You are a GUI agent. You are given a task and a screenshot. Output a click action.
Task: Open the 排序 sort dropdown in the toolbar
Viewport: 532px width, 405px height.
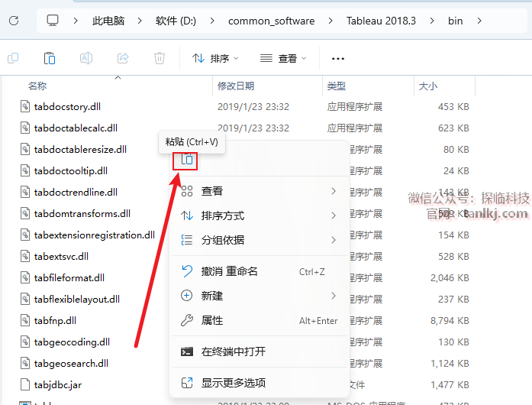pyautogui.click(x=215, y=58)
